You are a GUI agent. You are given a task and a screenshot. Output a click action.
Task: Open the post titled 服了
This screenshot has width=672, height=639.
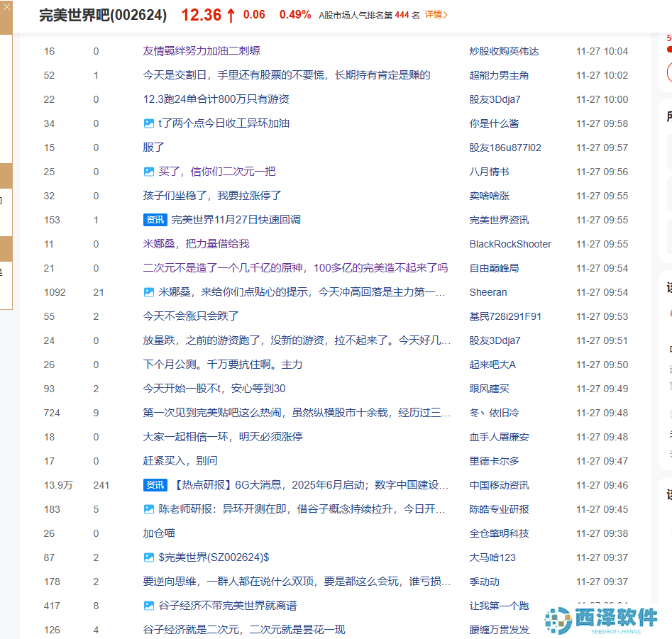tap(153, 148)
